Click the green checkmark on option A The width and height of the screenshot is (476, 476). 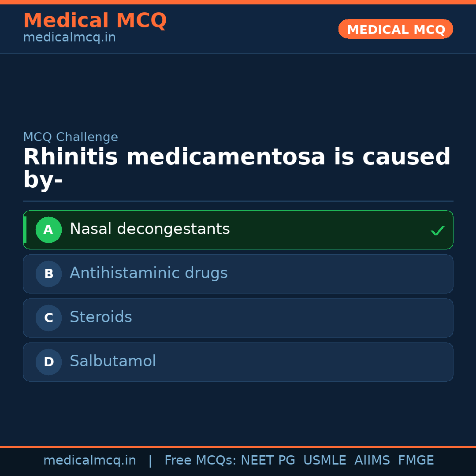point(437,231)
